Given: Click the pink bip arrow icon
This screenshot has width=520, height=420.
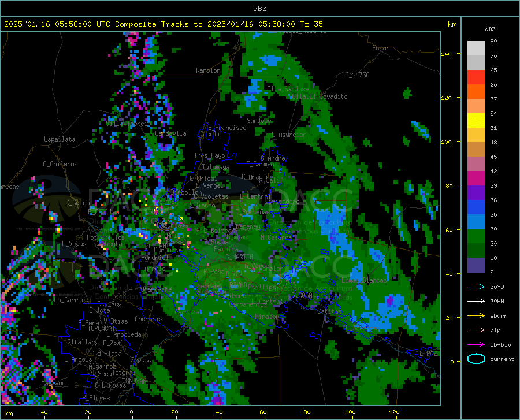Looking at the screenshot, I should click(x=476, y=330).
